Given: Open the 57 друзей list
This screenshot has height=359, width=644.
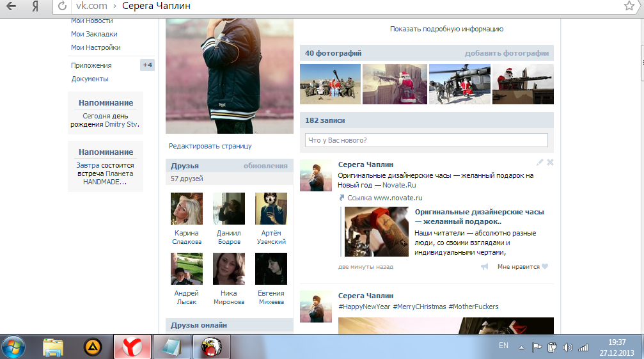Looking at the screenshot, I should (x=187, y=179).
